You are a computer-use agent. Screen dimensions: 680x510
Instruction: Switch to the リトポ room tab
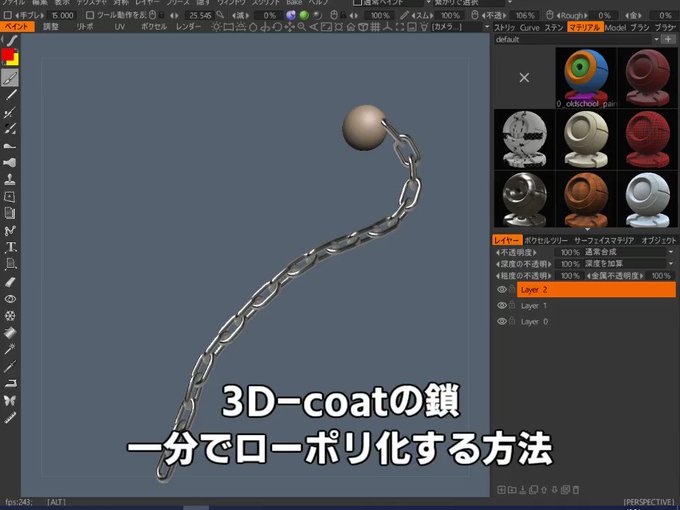point(85,27)
